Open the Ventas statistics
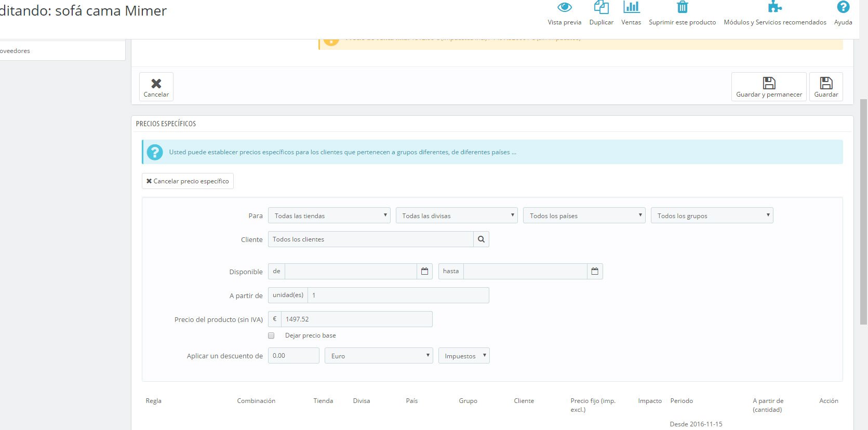 631,14
